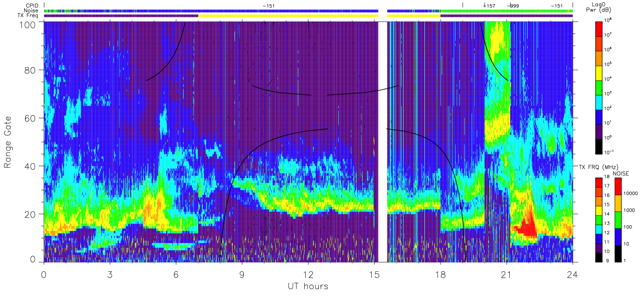The height and width of the screenshot is (297, 644).
Task: Click the 'UT hours' x-axis label
Action: (x=308, y=287)
